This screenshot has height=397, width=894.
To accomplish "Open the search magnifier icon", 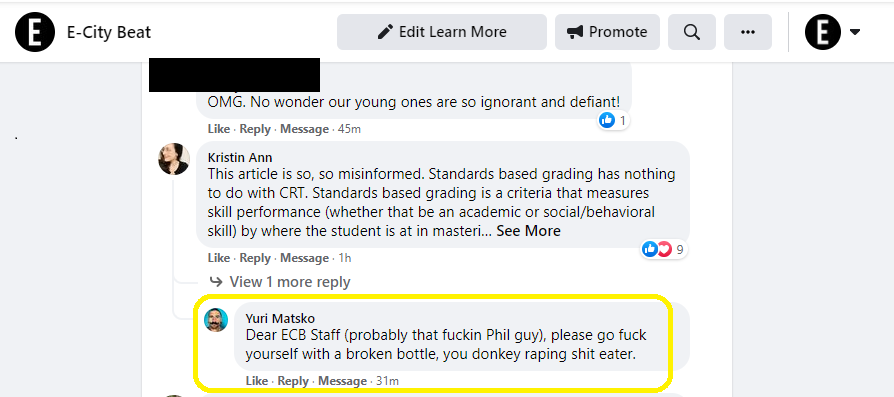I will coord(692,32).
